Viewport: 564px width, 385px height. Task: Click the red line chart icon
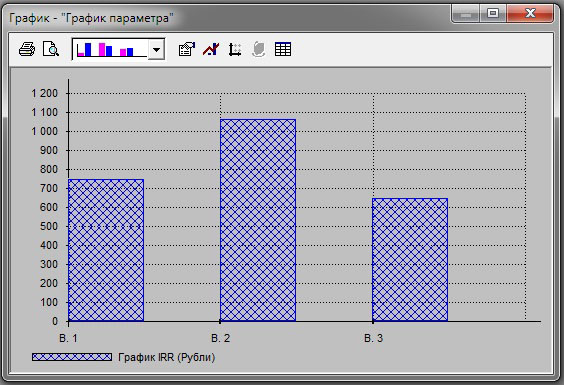click(211, 49)
